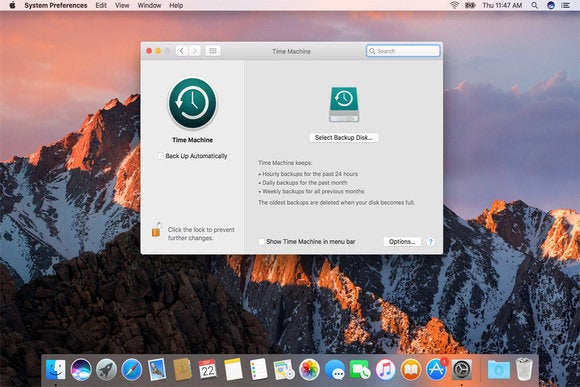Open Maps from the Dock
Viewport: 580px width, 387px height.
pyautogui.click(x=283, y=369)
